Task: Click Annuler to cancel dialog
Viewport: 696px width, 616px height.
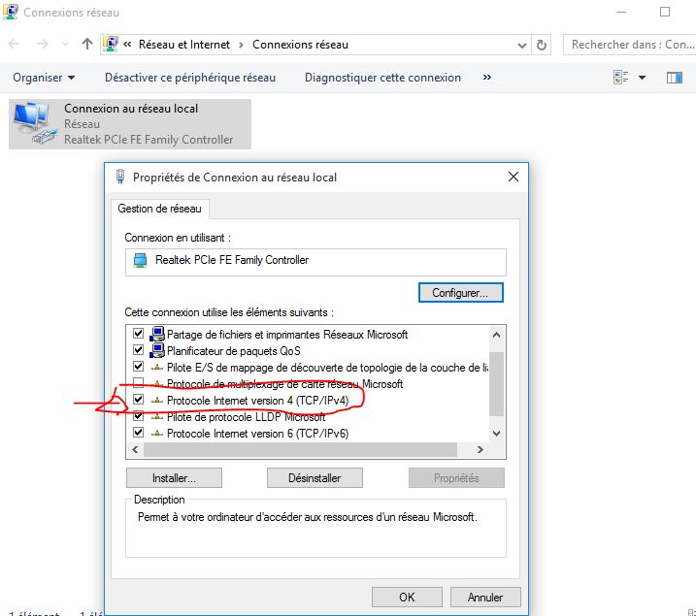Action: click(x=485, y=597)
